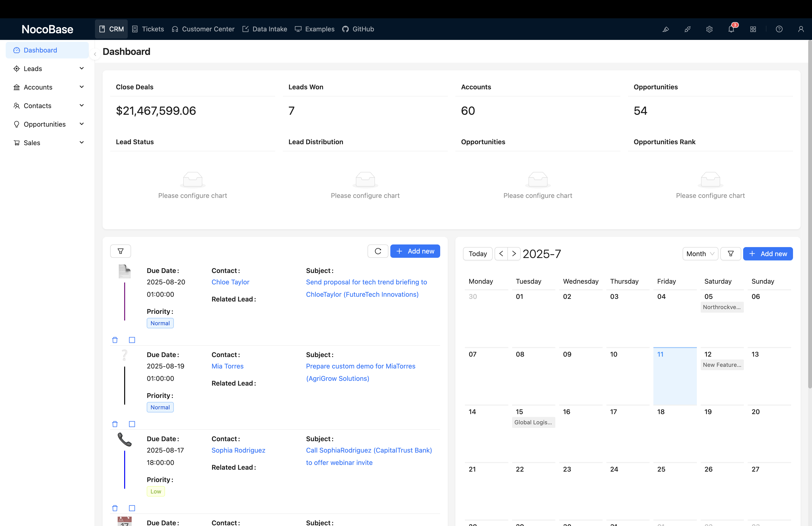Collapse the sidebar with the arrow handle

(95, 54)
